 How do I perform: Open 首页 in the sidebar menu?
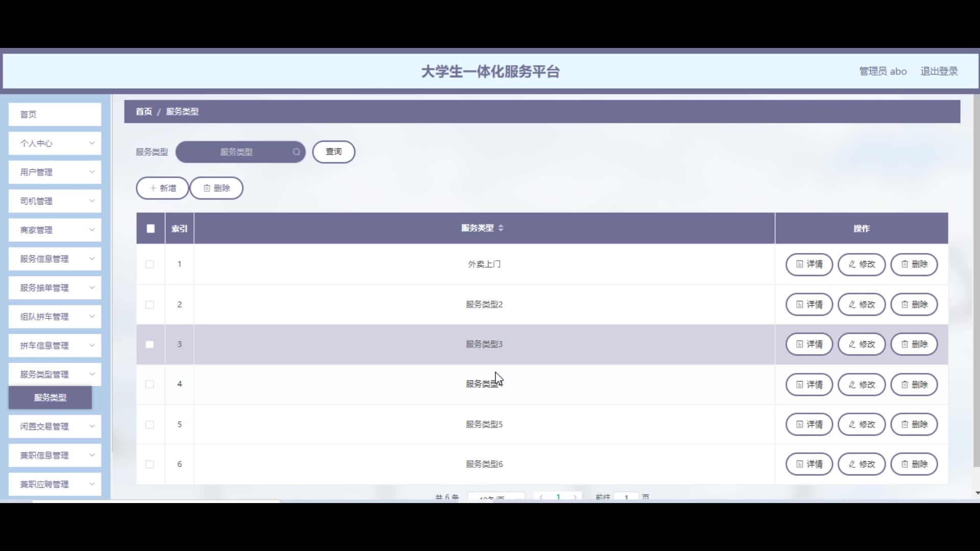55,114
